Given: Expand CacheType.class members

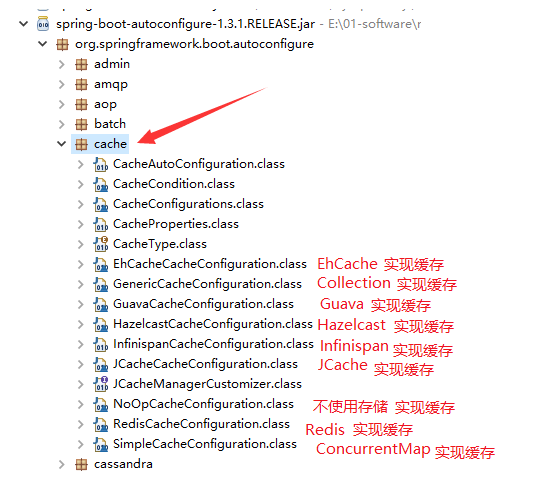Looking at the screenshot, I should click(x=81, y=244).
